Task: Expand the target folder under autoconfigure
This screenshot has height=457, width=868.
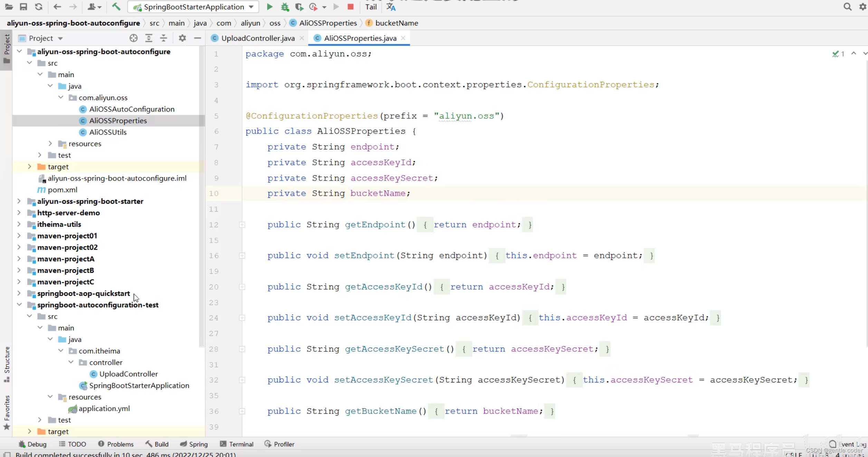Action: tap(29, 166)
